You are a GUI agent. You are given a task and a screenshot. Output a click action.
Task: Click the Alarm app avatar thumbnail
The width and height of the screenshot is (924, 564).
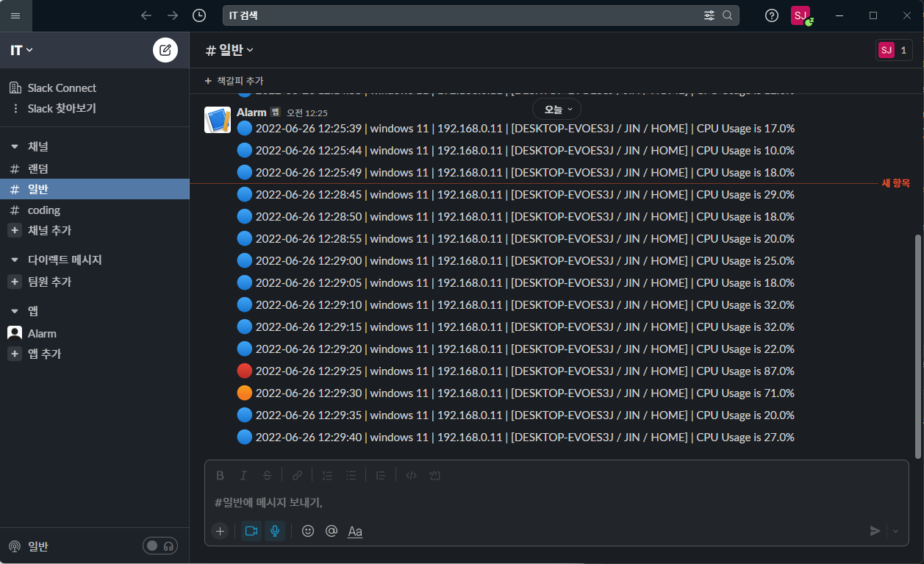(218, 120)
